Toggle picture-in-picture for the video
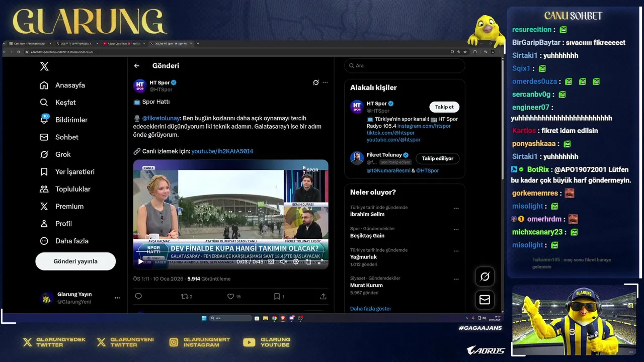Viewport: 644px width, 362px height. pos(308,261)
